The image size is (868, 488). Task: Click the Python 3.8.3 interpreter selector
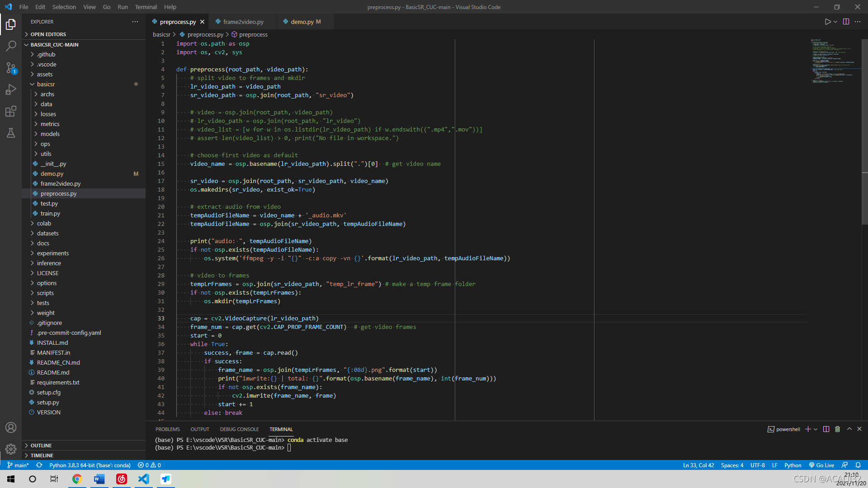90,465
